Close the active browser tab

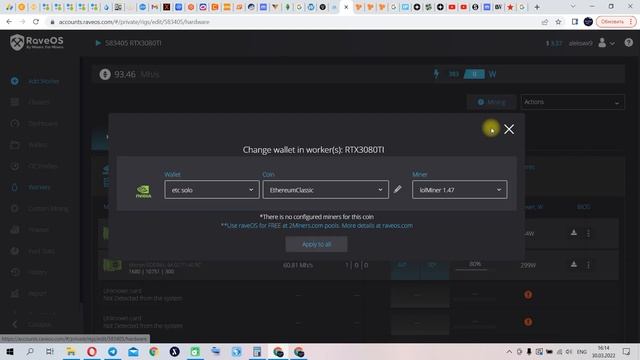(x=346, y=7)
